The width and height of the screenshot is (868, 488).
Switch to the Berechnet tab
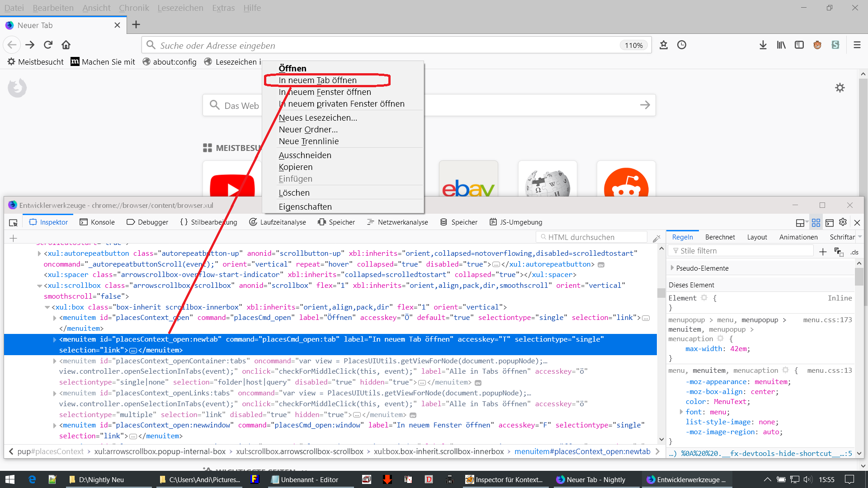tap(720, 237)
